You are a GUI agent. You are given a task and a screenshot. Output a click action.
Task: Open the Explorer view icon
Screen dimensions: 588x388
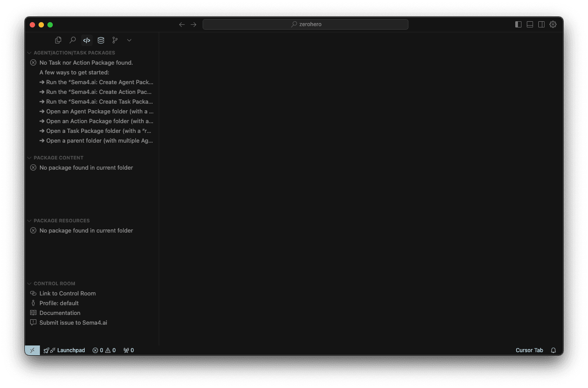pyautogui.click(x=58, y=40)
